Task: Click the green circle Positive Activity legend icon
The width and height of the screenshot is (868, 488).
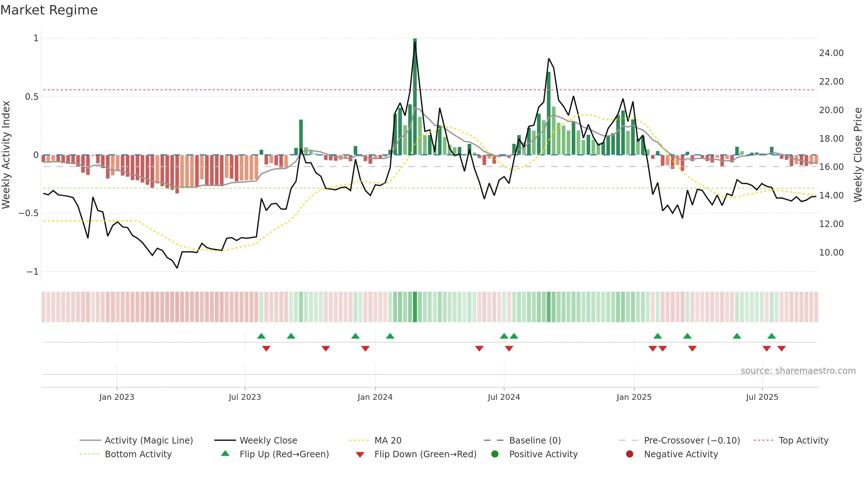Action: [x=495, y=454]
